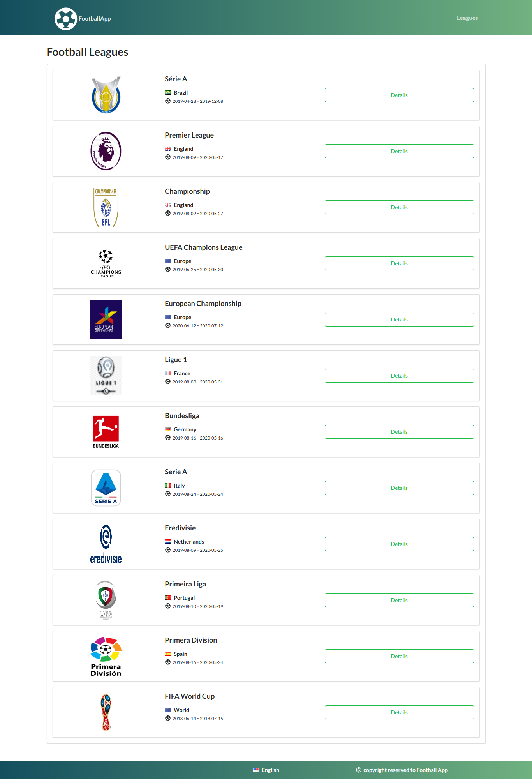This screenshot has width=532, height=779.
Task: Click the FootballApp soccer ball logo
Action: [66, 18]
